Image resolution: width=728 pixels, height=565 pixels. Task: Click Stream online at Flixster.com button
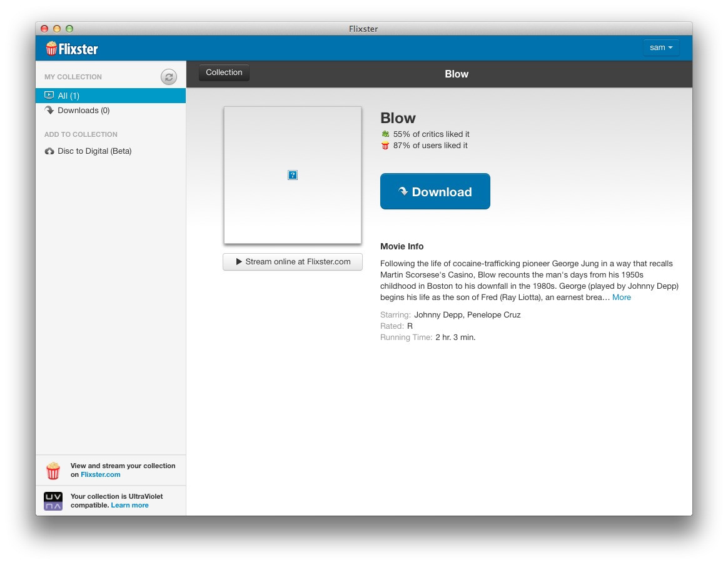[293, 262]
